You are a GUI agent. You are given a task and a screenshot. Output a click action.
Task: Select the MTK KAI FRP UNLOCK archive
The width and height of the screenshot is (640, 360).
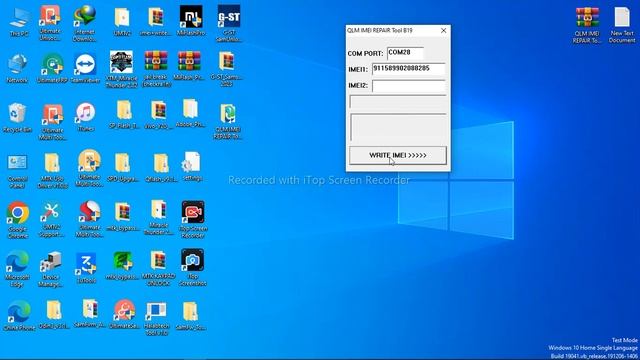(158, 268)
